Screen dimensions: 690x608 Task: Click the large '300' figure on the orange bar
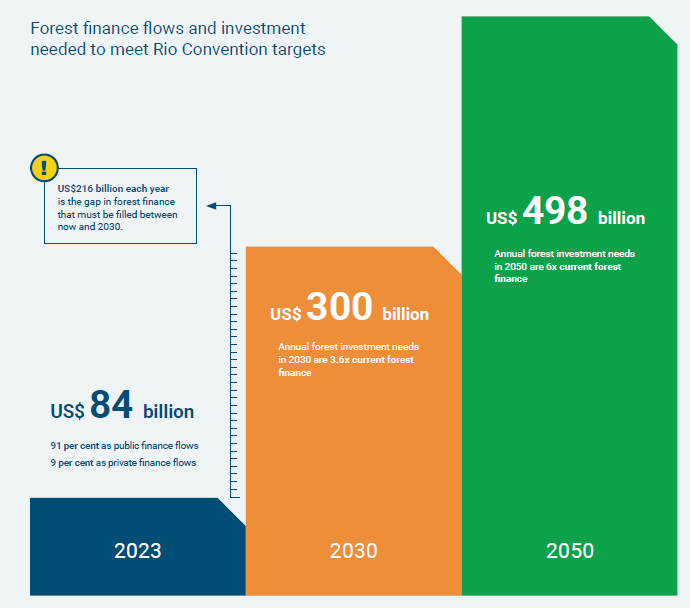click(x=339, y=308)
